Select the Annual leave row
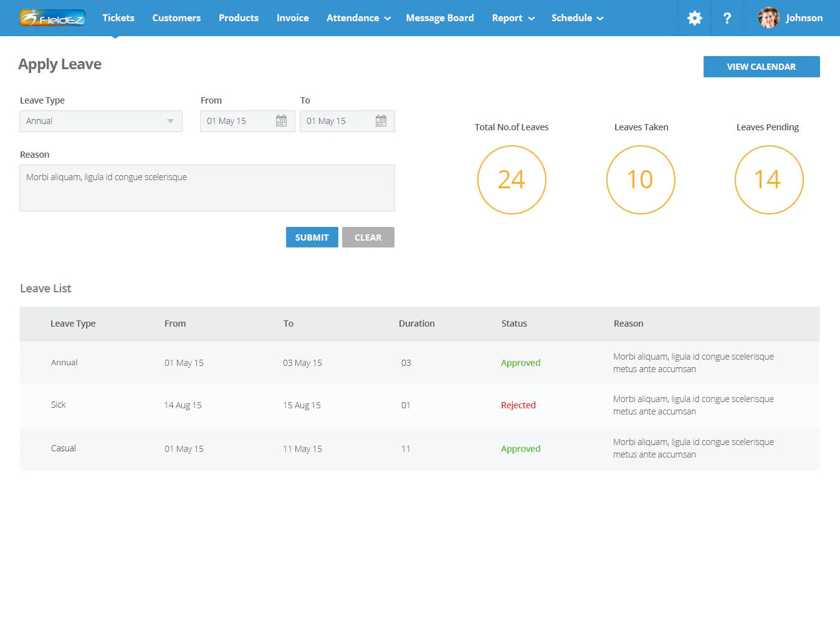The width and height of the screenshot is (840, 619). coord(419,363)
